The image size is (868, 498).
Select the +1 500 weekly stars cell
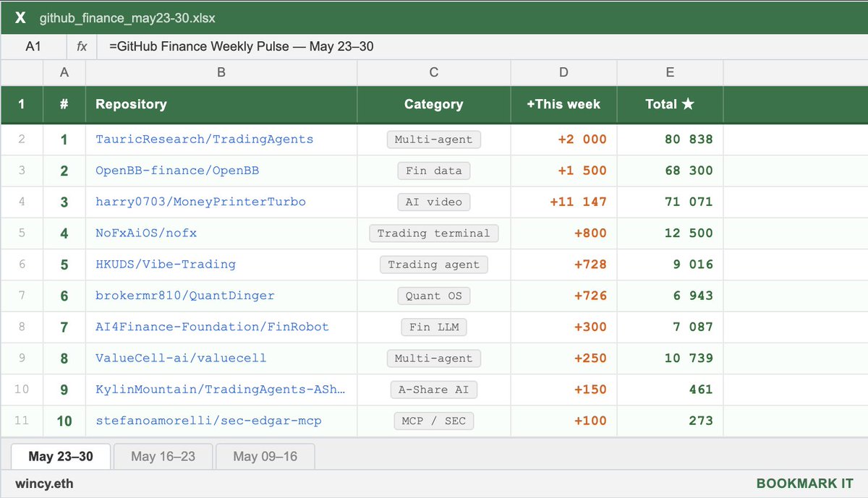coord(563,171)
